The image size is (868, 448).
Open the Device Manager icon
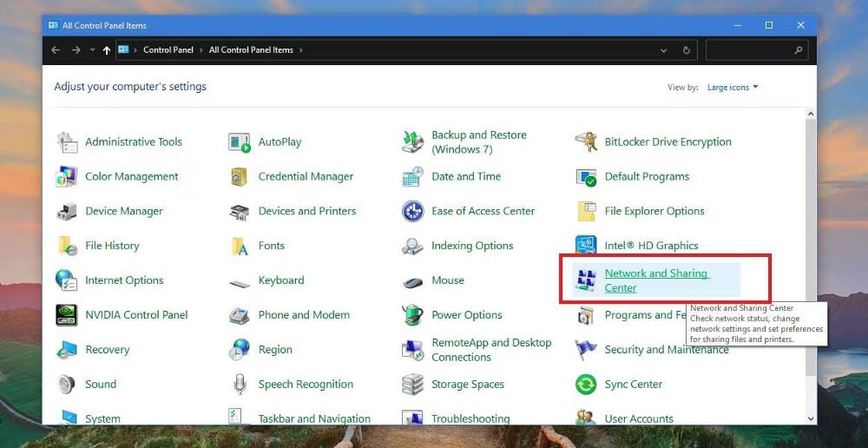(67, 212)
